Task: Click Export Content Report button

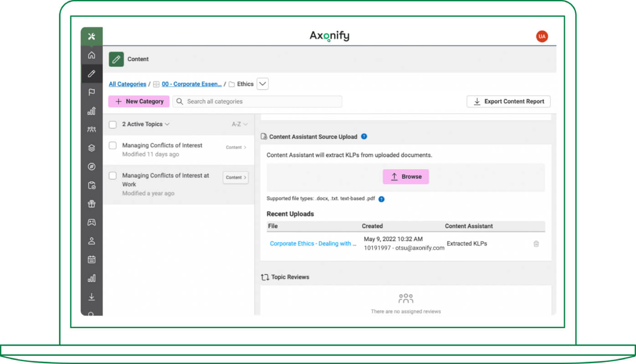Action: tap(508, 101)
